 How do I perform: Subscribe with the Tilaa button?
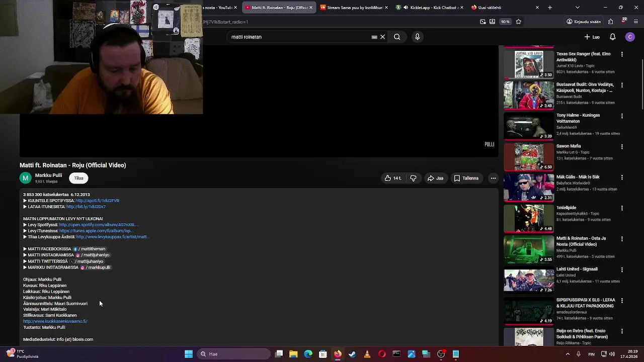(78, 178)
